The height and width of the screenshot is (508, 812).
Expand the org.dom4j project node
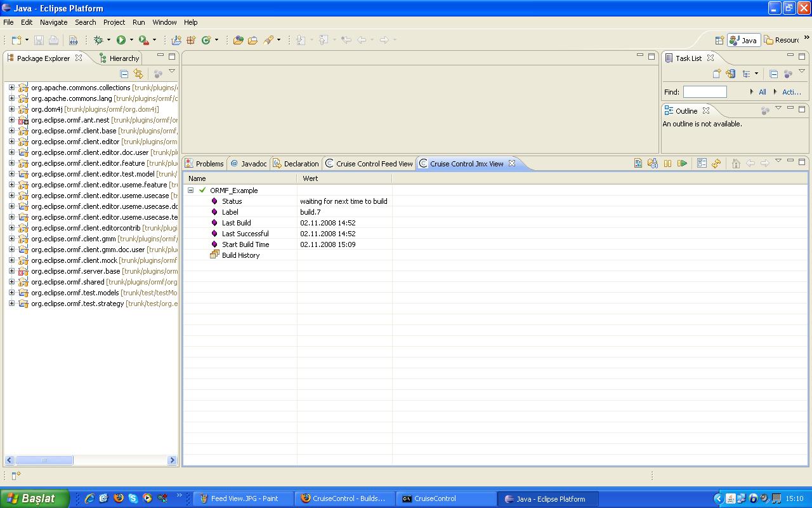[11, 109]
